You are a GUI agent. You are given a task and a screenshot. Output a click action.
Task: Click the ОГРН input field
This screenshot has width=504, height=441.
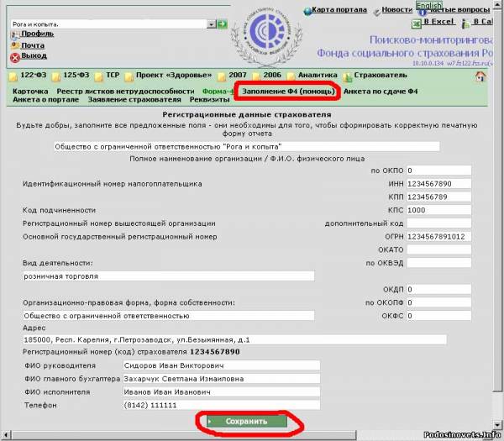(439, 237)
